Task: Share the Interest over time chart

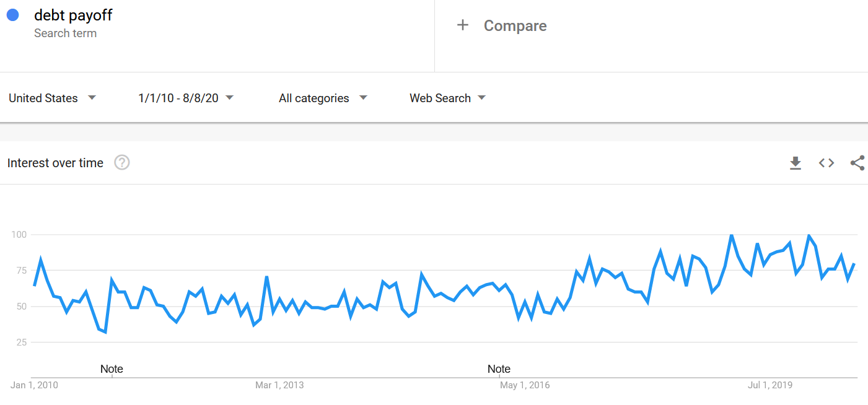Action: click(857, 163)
